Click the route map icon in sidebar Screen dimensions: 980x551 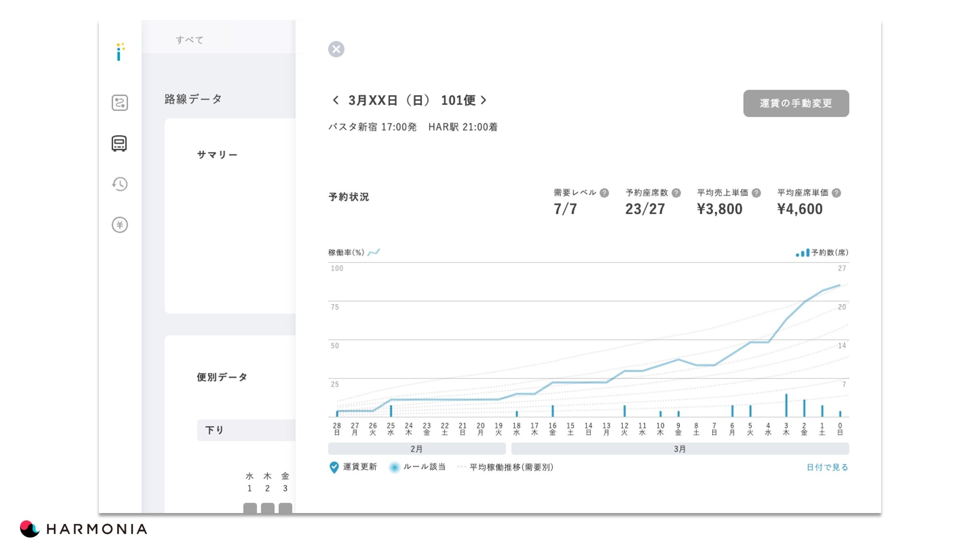click(x=120, y=102)
